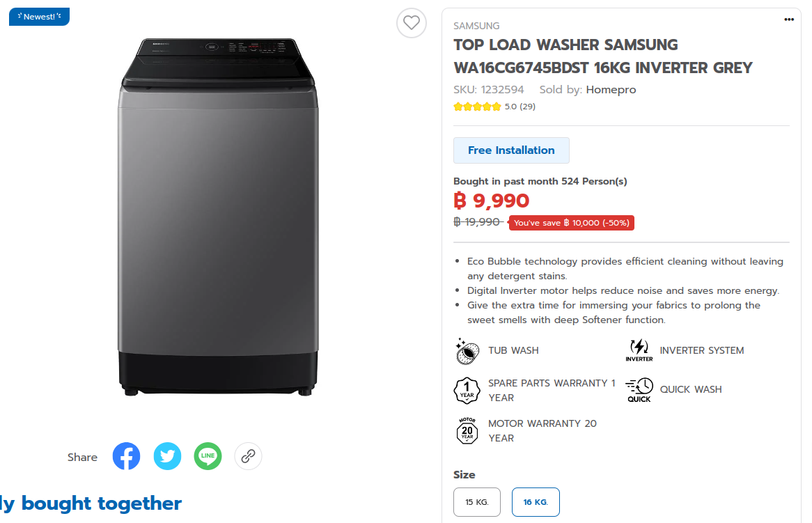Click the savings discount -50% badge
This screenshot has width=812, height=523.
coord(571,223)
